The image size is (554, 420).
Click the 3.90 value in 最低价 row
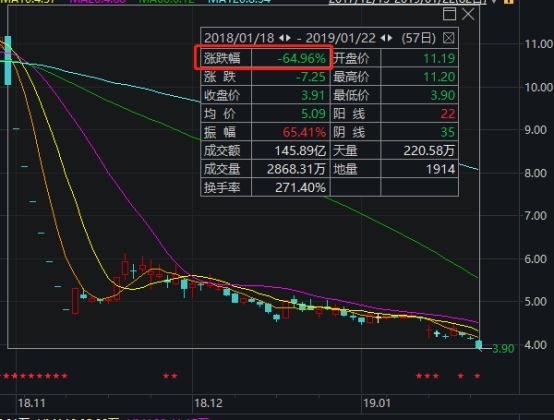(x=443, y=95)
